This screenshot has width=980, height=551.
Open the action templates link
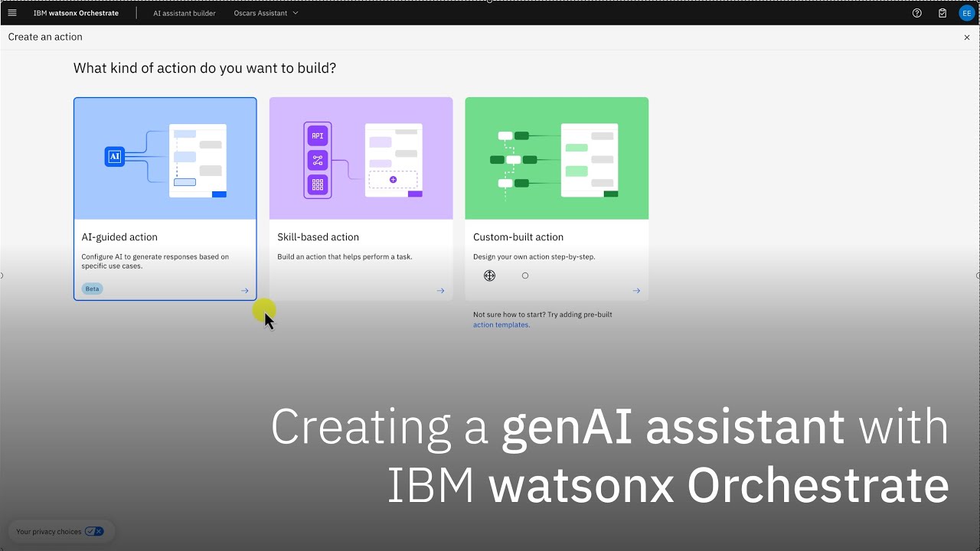[x=501, y=324]
